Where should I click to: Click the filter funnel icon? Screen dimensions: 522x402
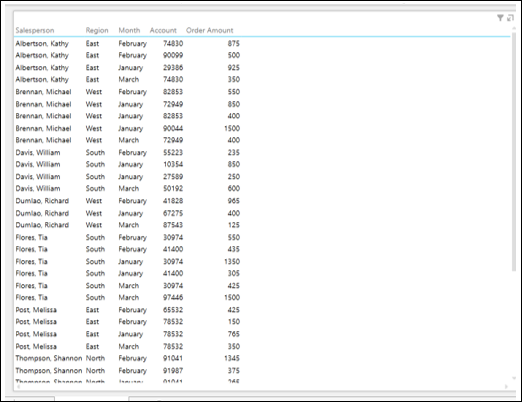click(x=500, y=18)
